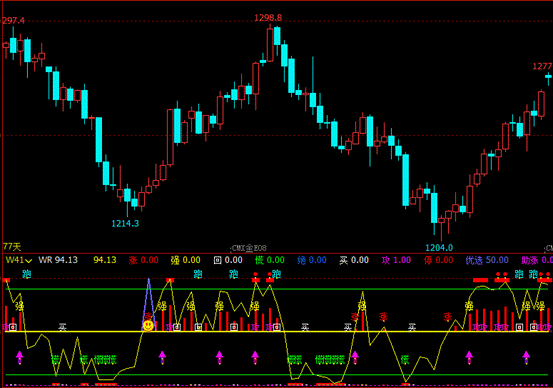Click the yellow smiley face signal icon
The height and width of the screenshot is (388, 553).
[x=148, y=325]
